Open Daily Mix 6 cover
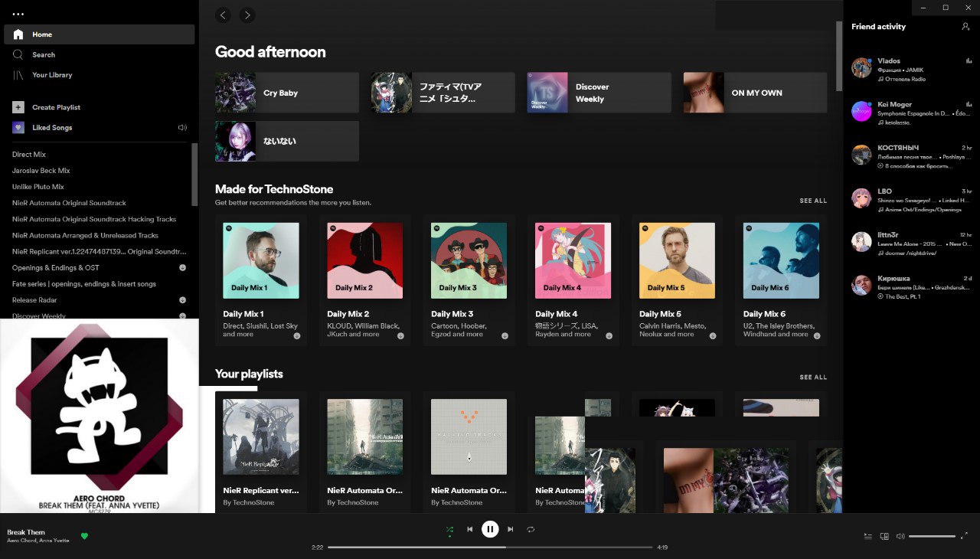 tap(782, 260)
